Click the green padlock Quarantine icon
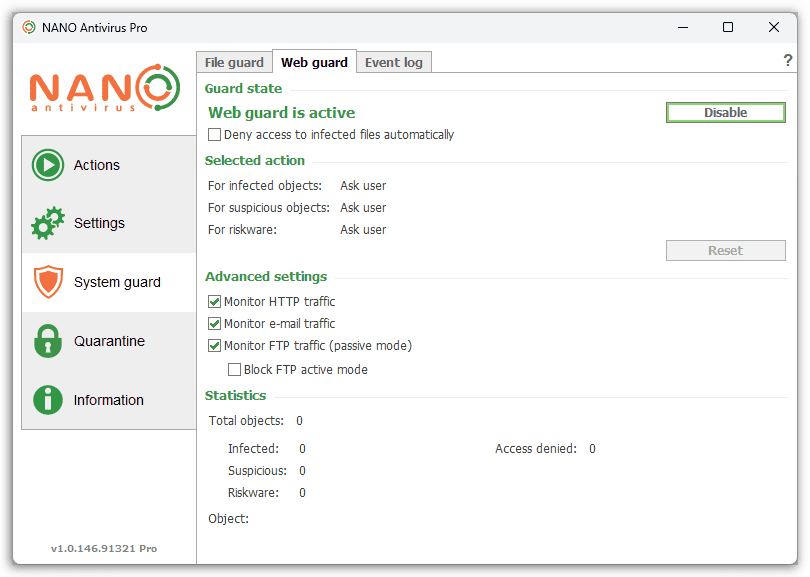The width and height of the screenshot is (810, 577). pos(48,341)
